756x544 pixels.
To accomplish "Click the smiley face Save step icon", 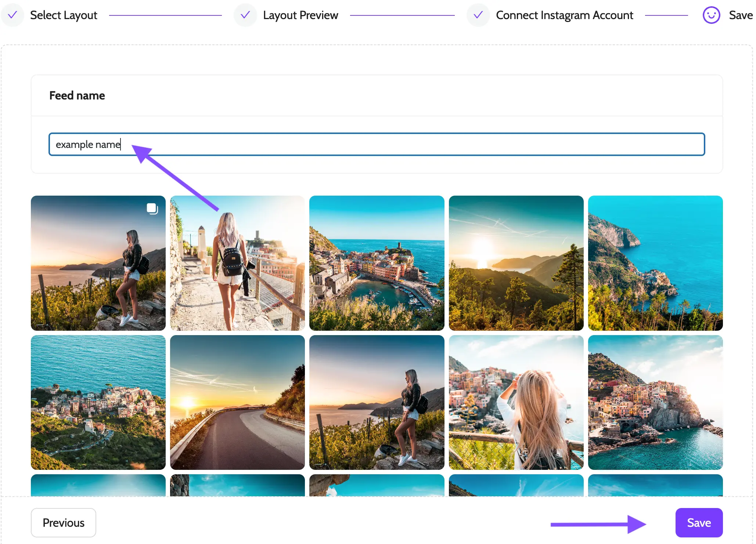I will (x=711, y=15).
